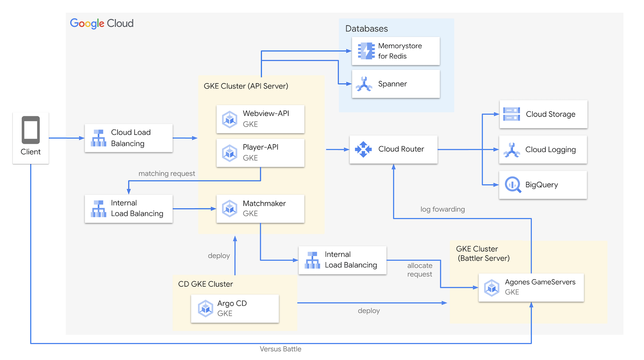Screen dimensions: 644x360
Task: Select the Webview-API GKE icon
Action: tap(230, 119)
